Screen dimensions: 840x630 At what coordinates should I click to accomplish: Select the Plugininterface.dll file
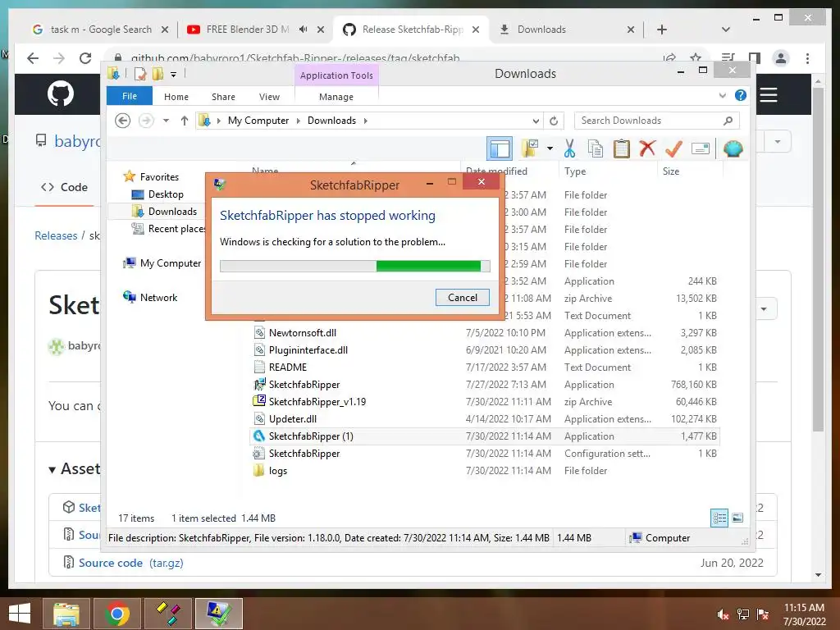point(308,349)
